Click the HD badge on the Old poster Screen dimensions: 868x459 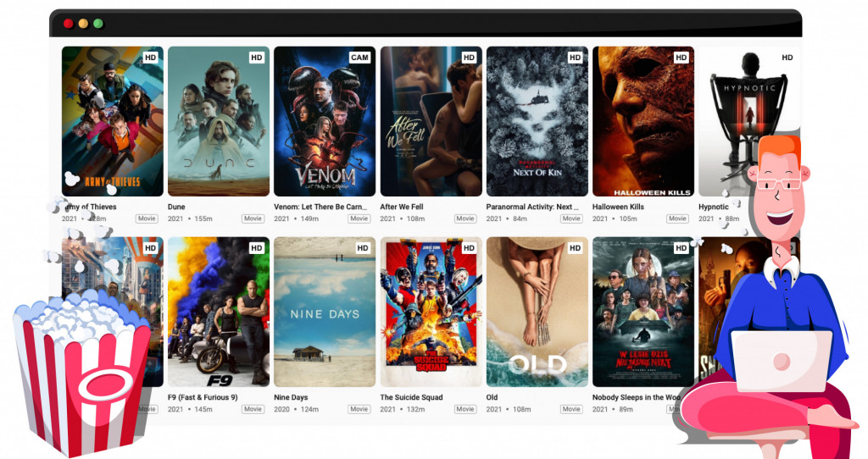(x=576, y=248)
